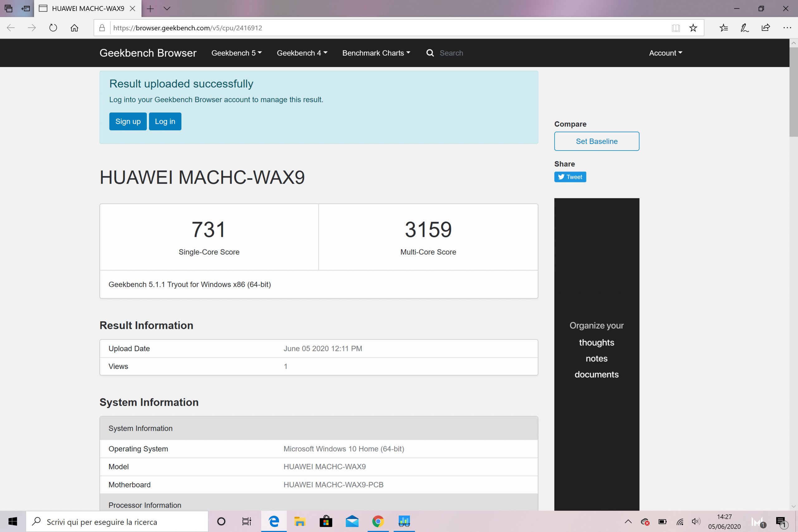Open Cortana circle icon
This screenshot has height=532, width=798.
pyautogui.click(x=221, y=521)
